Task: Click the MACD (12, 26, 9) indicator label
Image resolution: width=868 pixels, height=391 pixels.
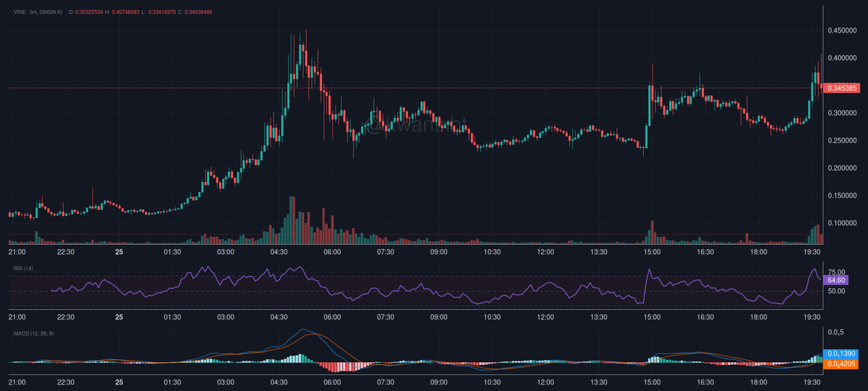Action: click(x=34, y=333)
